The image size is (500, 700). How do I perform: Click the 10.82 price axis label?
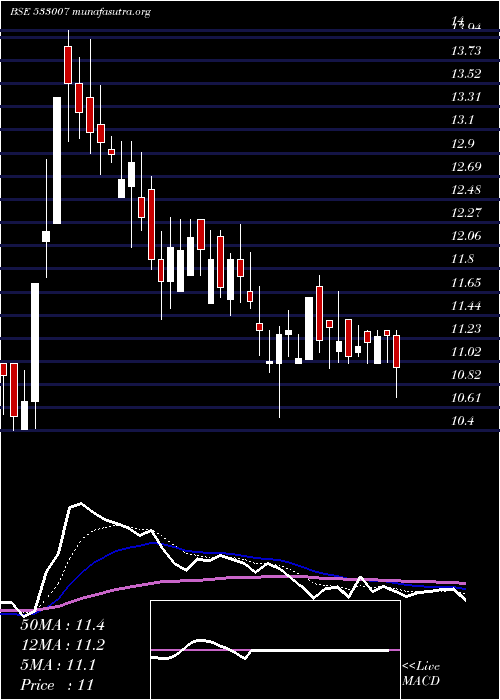click(467, 375)
